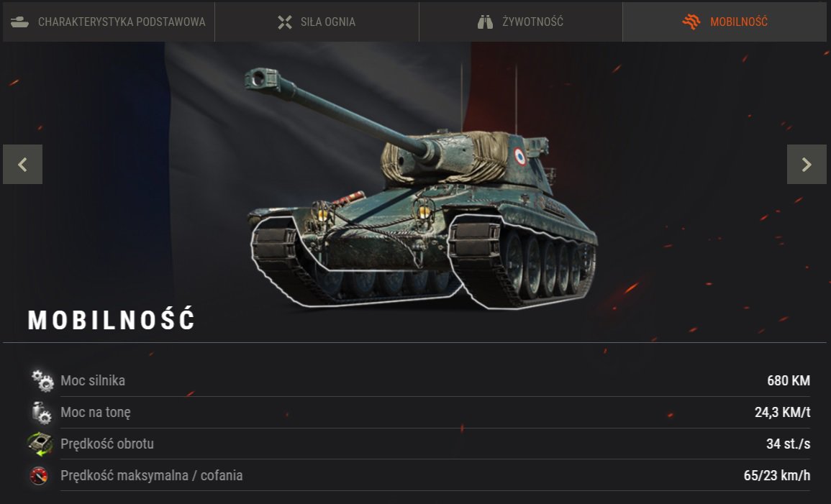Click the 65/23 km/h speed value
The image size is (831, 504).
click(777, 475)
